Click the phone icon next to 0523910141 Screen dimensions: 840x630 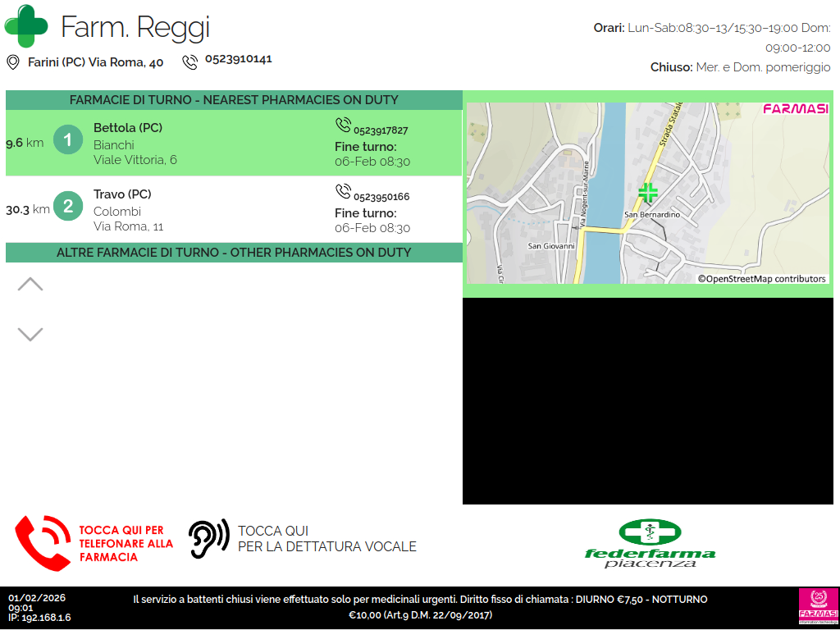[x=190, y=62]
